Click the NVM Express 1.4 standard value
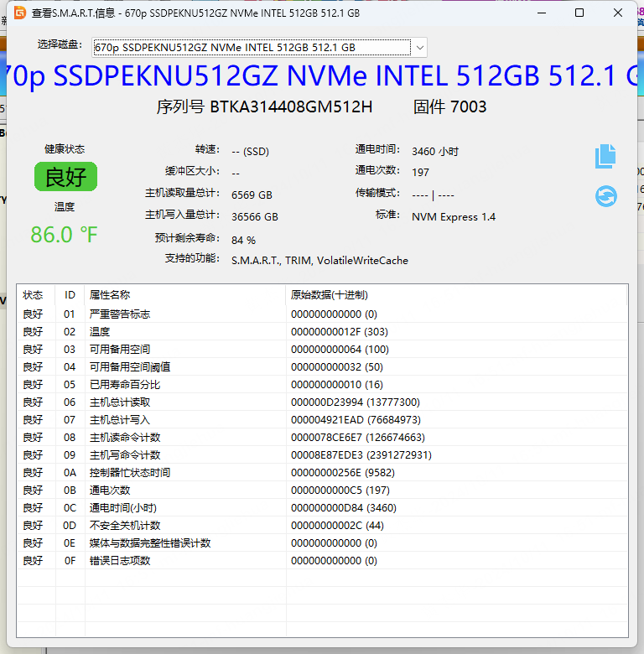Viewport: 644px width, 654px height. click(454, 217)
